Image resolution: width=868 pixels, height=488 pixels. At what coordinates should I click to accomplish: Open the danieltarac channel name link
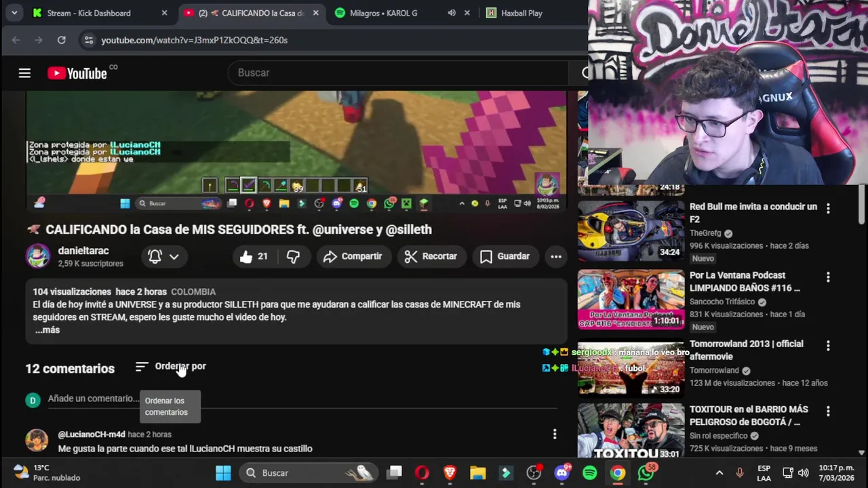pyautogui.click(x=83, y=251)
